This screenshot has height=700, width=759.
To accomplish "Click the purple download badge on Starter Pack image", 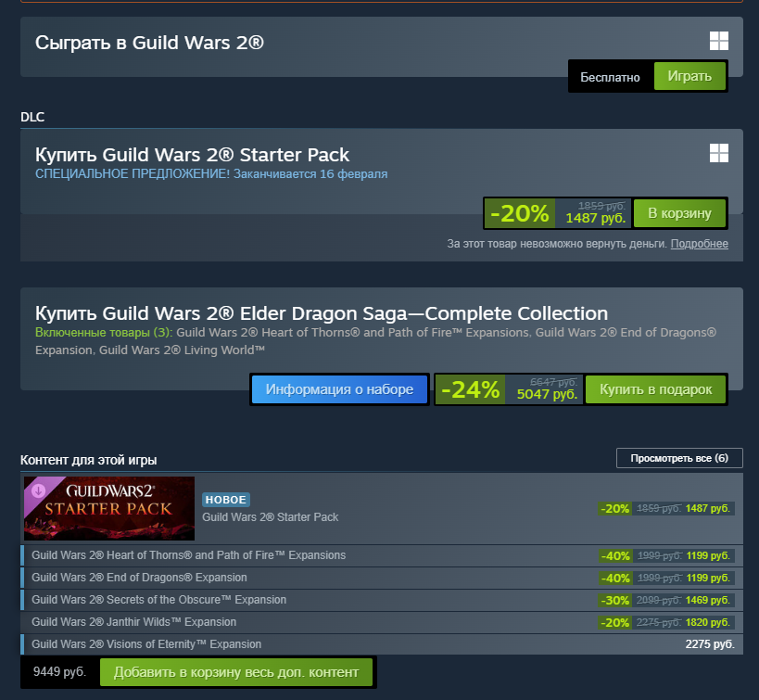I will (39, 490).
